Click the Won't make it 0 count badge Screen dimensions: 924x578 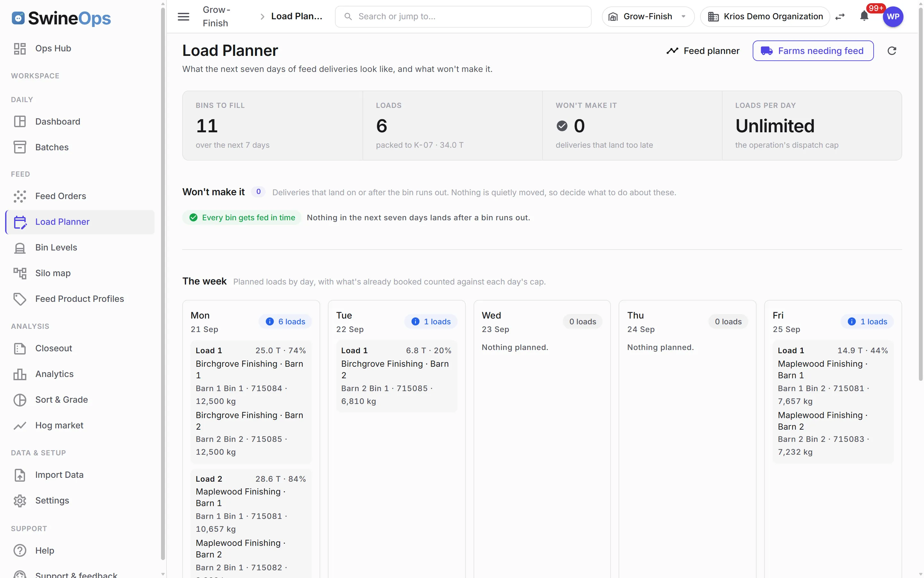(x=259, y=192)
